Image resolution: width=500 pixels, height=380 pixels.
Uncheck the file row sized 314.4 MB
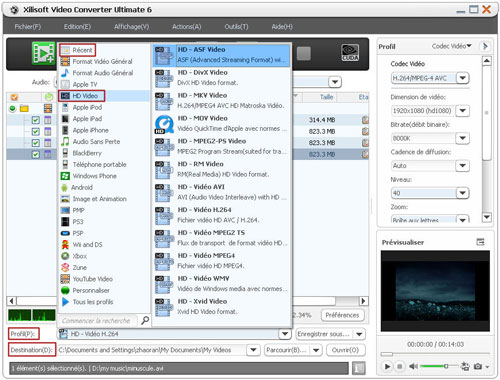36,120
